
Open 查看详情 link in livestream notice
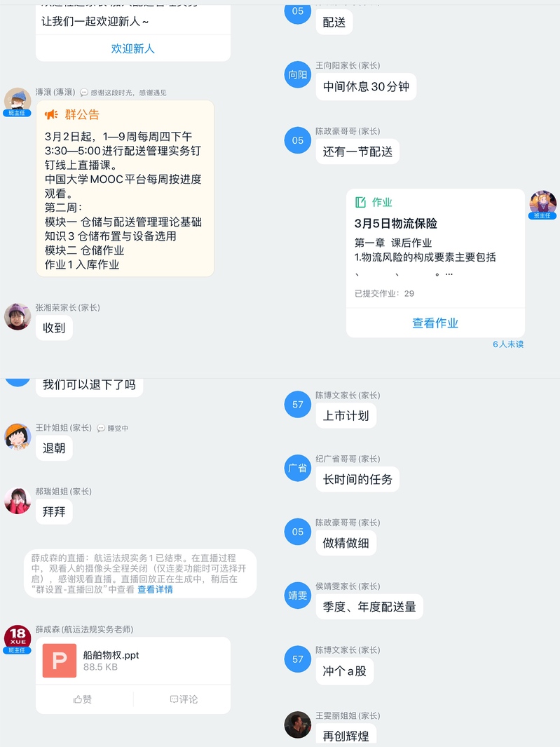pos(155,590)
